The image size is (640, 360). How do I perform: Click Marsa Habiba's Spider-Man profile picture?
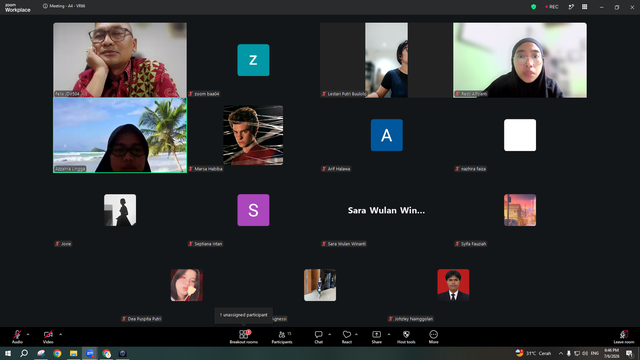coord(253,135)
